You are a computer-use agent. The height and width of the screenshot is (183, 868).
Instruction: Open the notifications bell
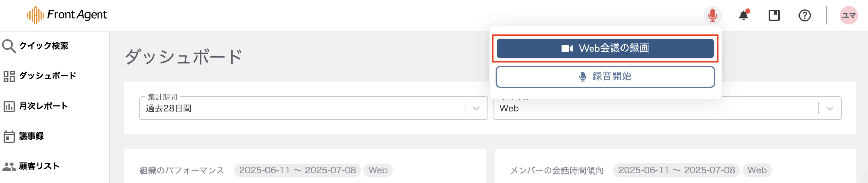(x=744, y=15)
